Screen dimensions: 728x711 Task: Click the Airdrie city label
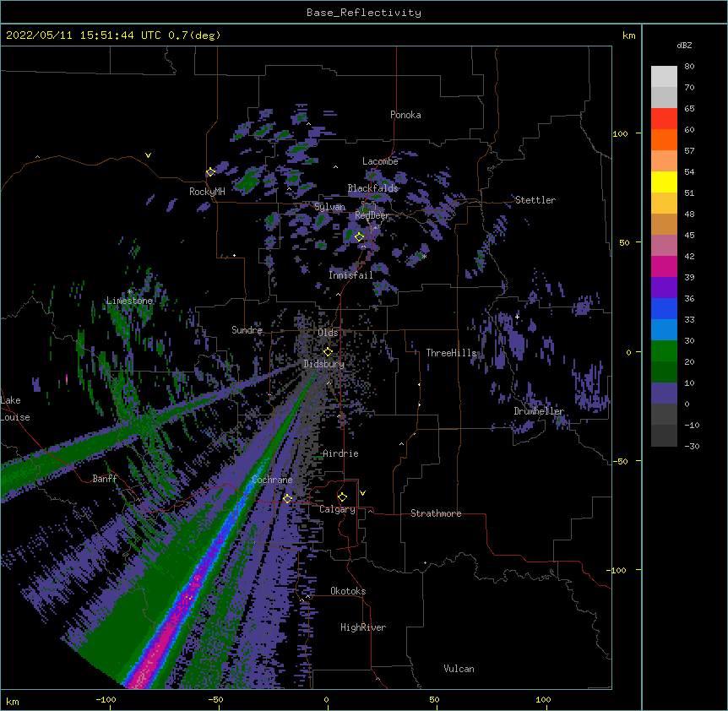(x=340, y=453)
